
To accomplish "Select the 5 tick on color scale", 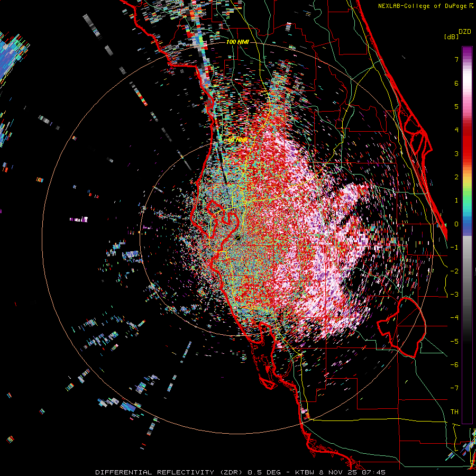I will [x=456, y=106].
